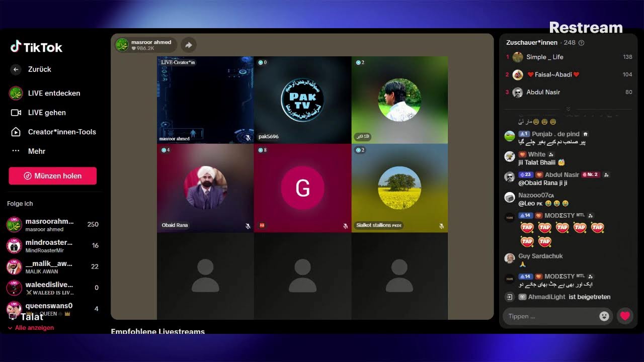Open the masroorahm... followed live stream
This screenshot has height=362, width=644.
[x=53, y=225]
